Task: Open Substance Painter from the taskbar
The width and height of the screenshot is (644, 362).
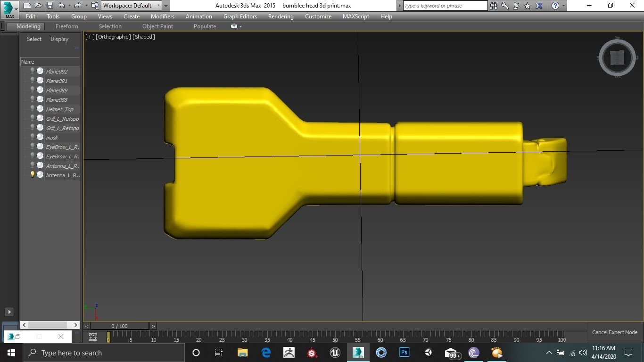Action: point(312,353)
